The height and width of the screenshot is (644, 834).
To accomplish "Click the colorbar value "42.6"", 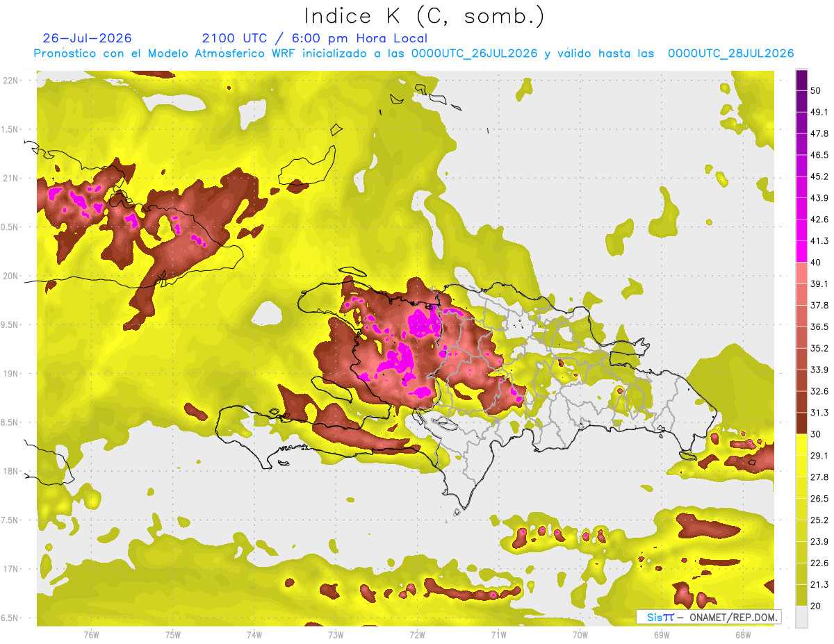I will (819, 220).
